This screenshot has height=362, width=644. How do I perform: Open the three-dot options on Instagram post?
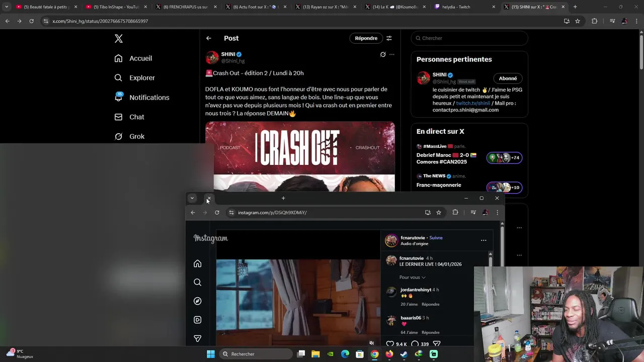pos(484,240)
